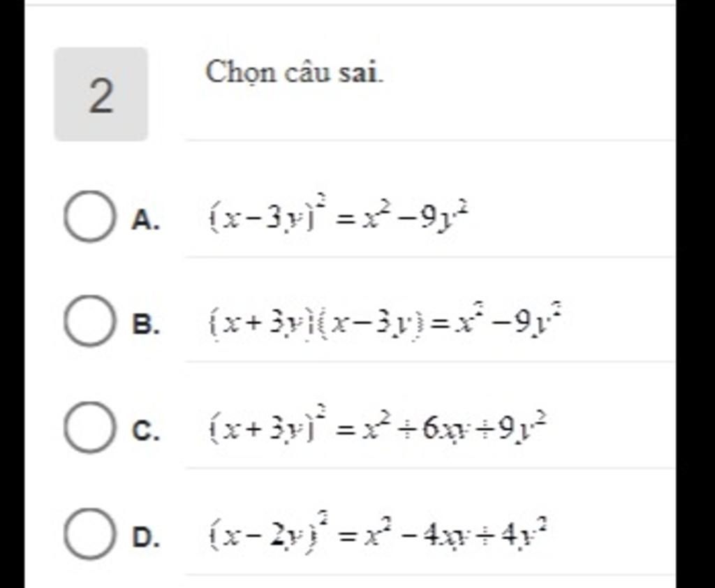
Task: Click the left side (x+3y)² in answer C
Action: coord(263,429)
